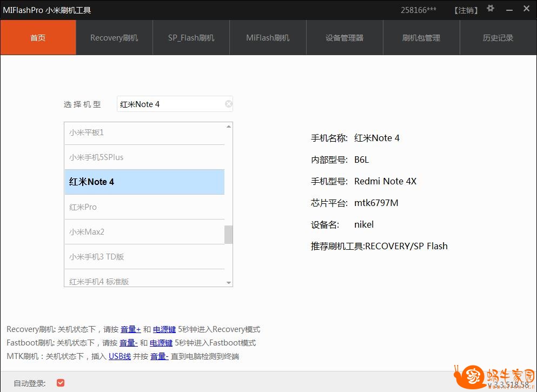Select 红米Pro in the model list
The image size is (537, 392).
pos(144,207)
